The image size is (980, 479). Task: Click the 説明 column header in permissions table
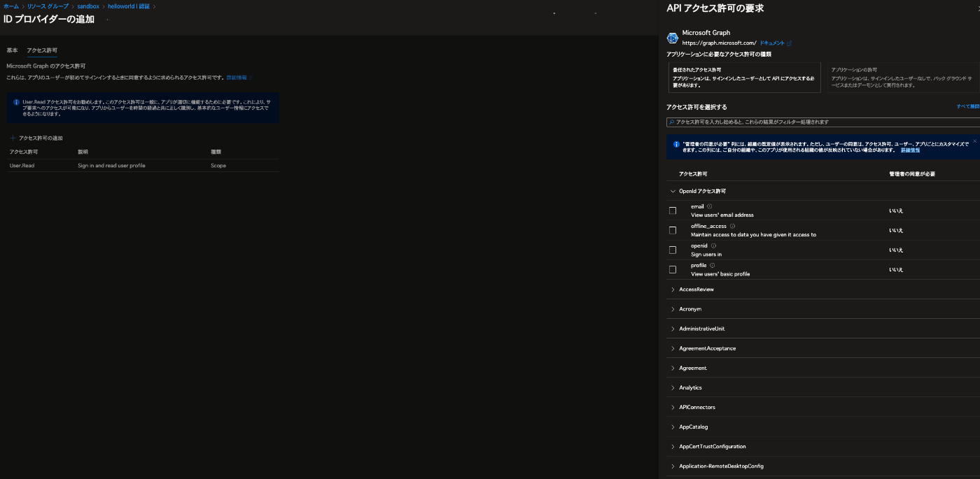[83, 152]
